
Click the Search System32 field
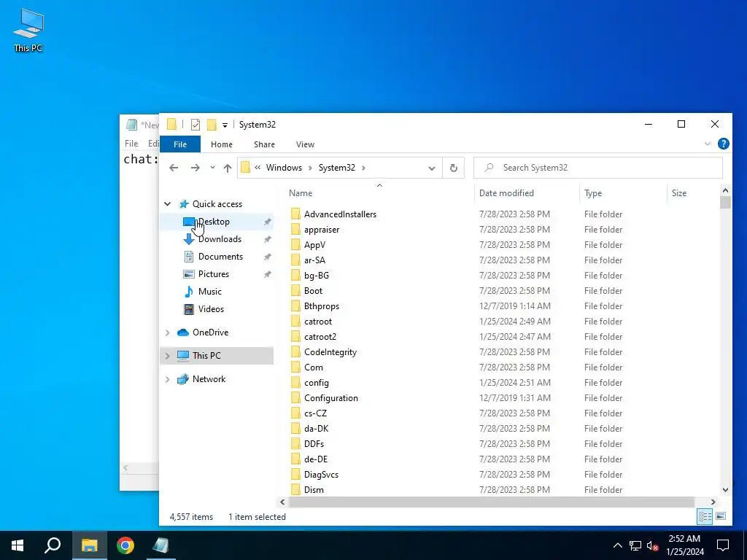tap(598, 168)
